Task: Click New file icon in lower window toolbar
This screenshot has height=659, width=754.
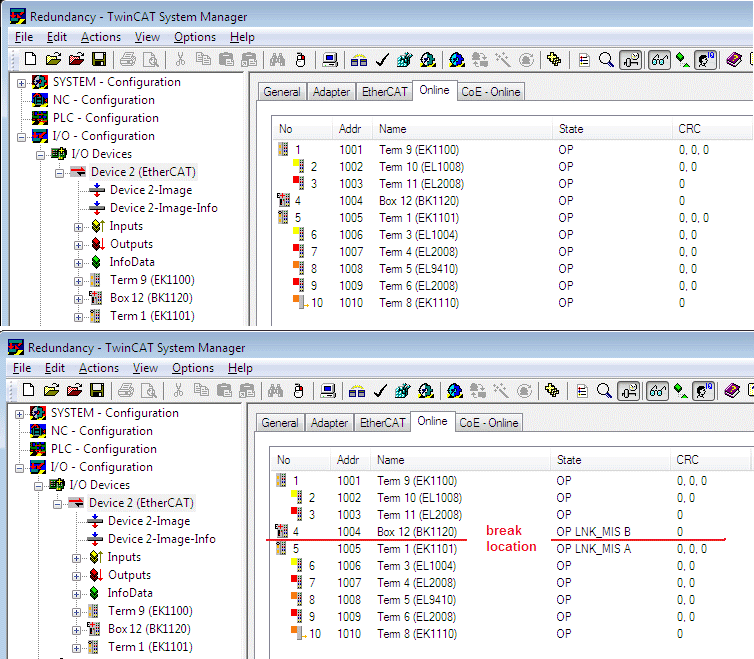Action: pos(28,391)
